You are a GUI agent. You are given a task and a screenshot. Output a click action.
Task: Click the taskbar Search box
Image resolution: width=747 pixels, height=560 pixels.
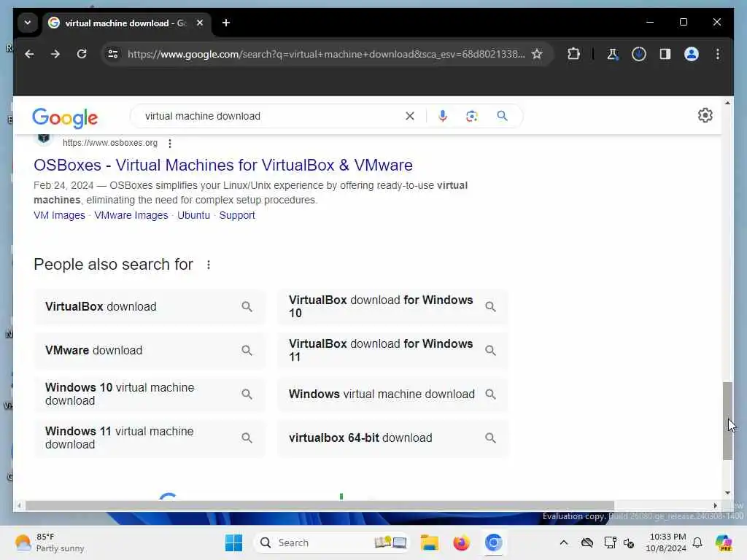[332, 542]
